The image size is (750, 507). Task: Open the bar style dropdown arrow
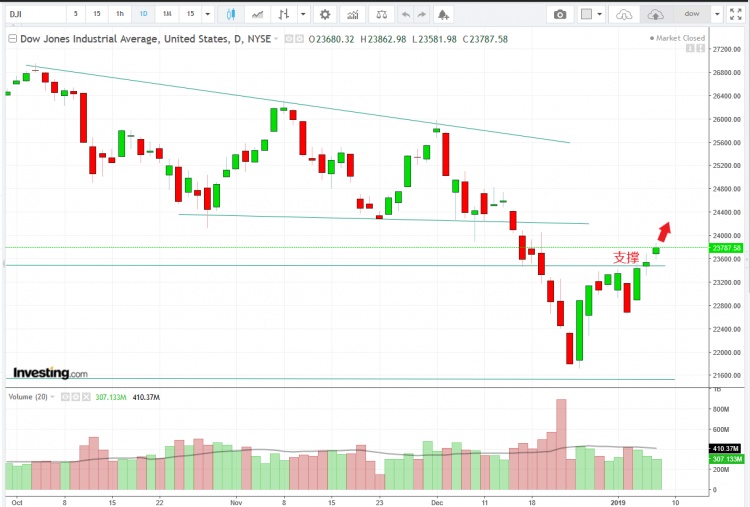tap(302, 14)
